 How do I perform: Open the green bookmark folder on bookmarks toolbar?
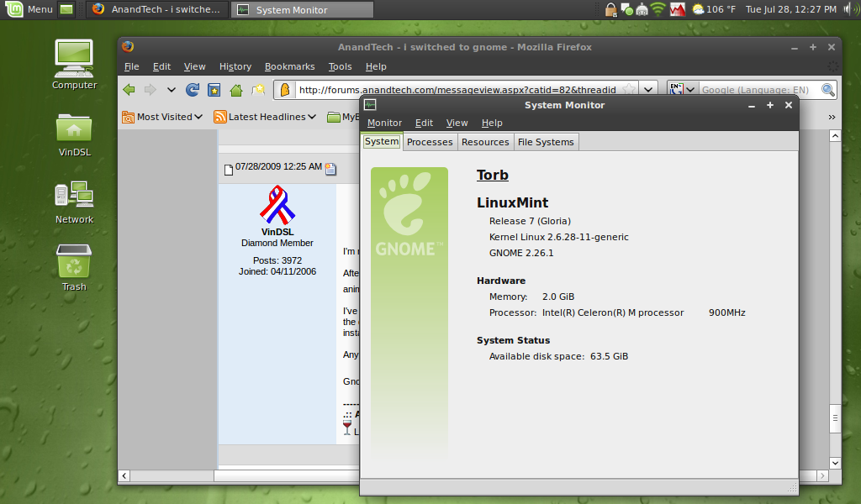coord(333,117)
